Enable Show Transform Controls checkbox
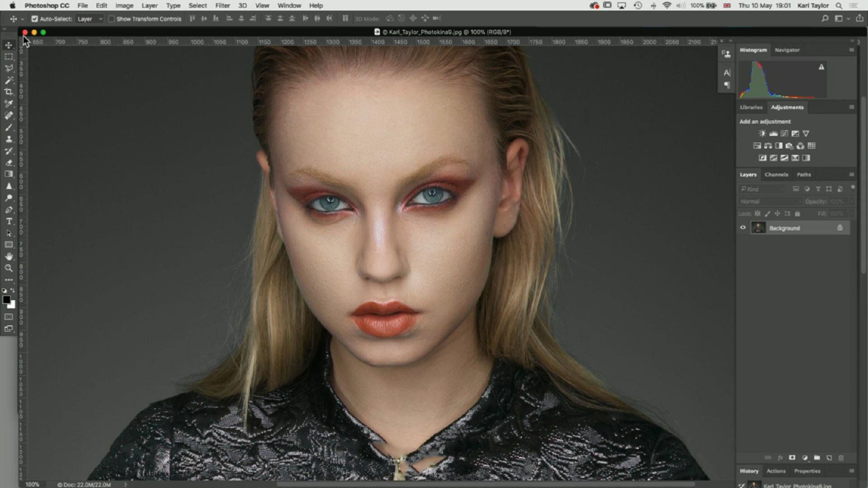 (x=111, y=19)
